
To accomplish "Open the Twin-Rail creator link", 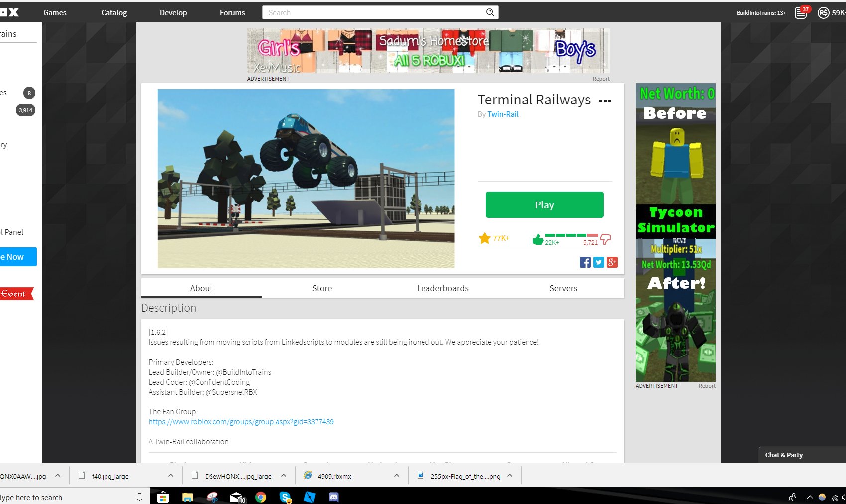I will click(x=503, y=114).
